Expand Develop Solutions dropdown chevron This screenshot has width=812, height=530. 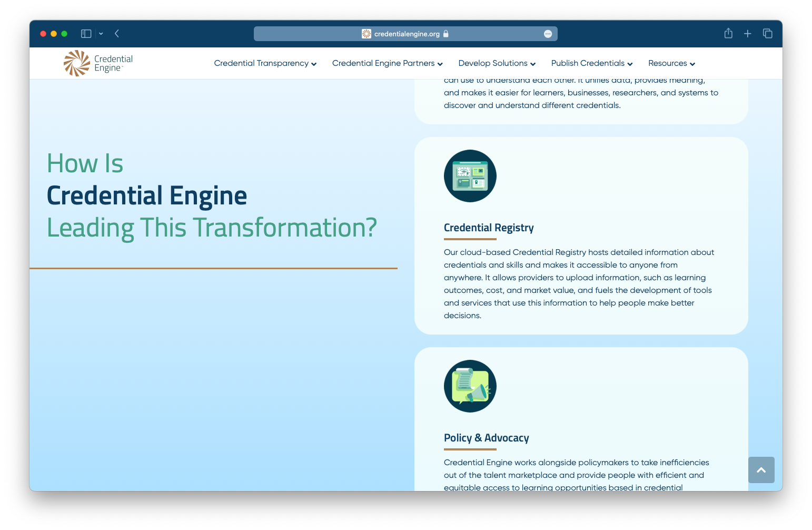click(x=533, y=64)
